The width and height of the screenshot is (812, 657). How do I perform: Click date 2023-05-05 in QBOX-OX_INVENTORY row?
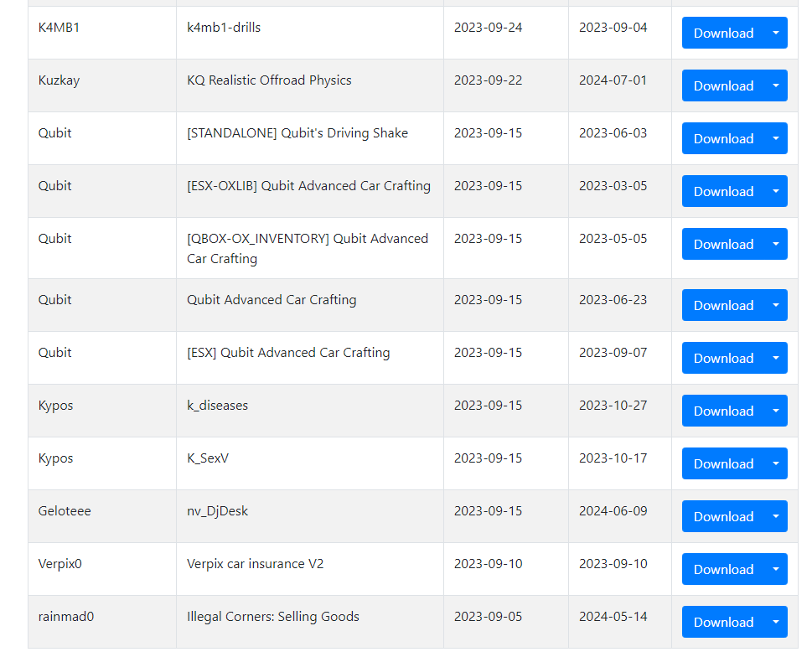click(x=613, y=239)
